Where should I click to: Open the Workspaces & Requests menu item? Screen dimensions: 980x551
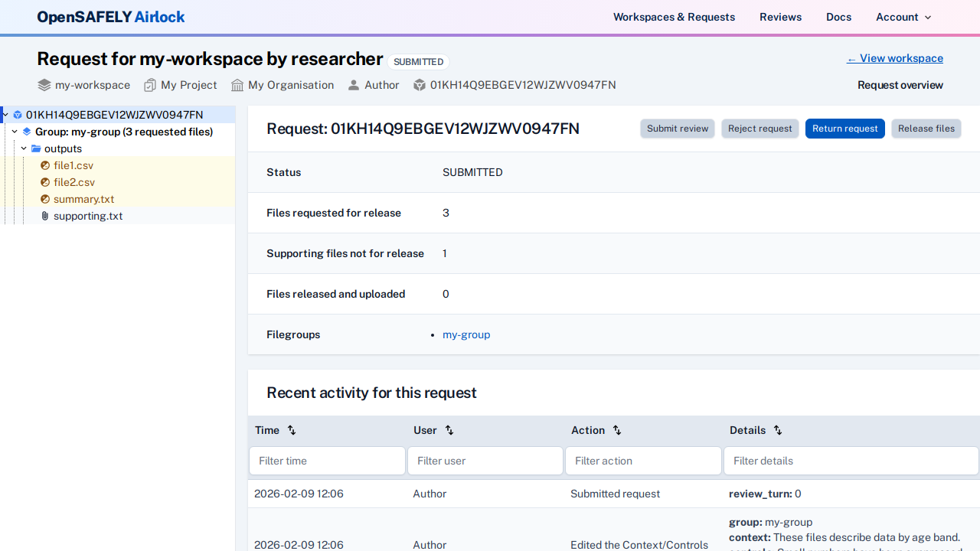pos(674,17)
